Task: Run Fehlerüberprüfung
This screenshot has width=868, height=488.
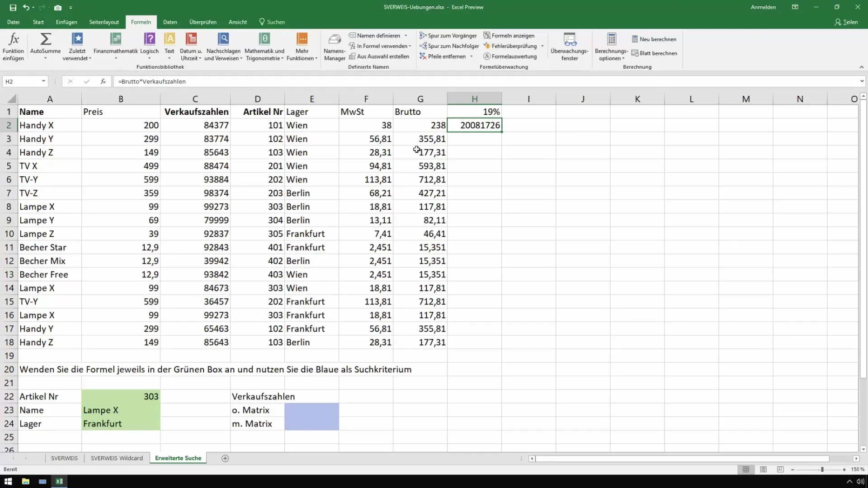Action: click(510, 46)
